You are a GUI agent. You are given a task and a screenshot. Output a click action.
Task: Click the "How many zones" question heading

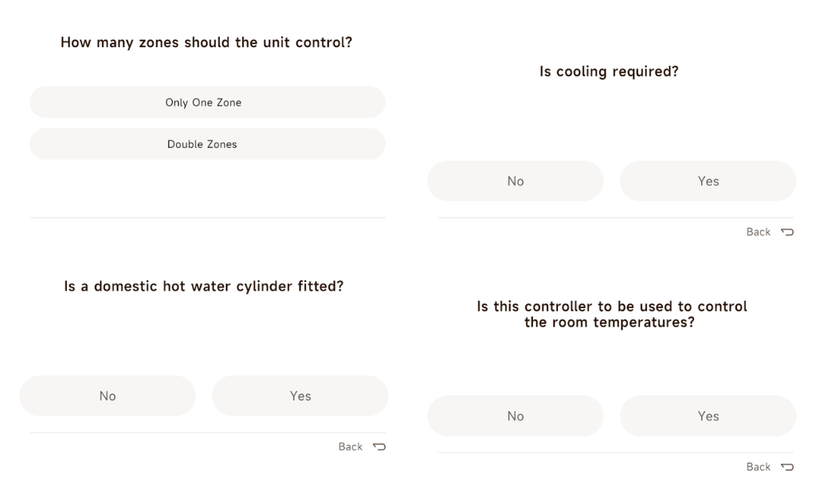pyautogui.click(x=206, y=42)
